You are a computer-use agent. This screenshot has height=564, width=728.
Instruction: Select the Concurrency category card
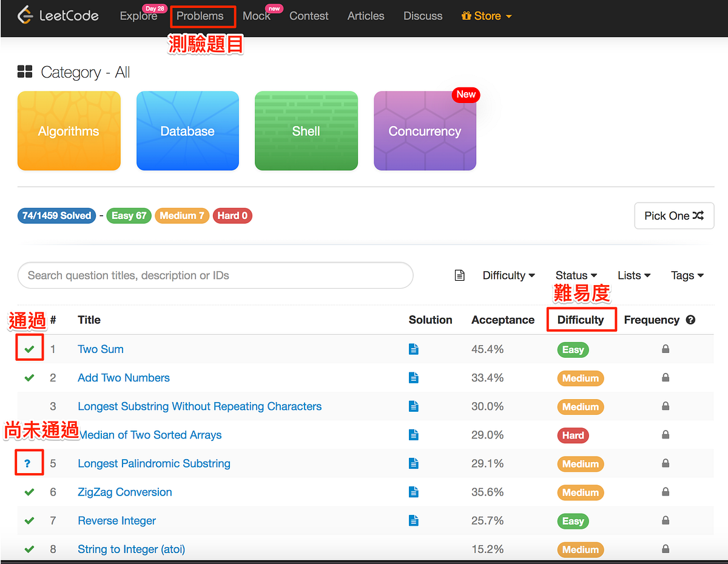[x=425, y=131]
